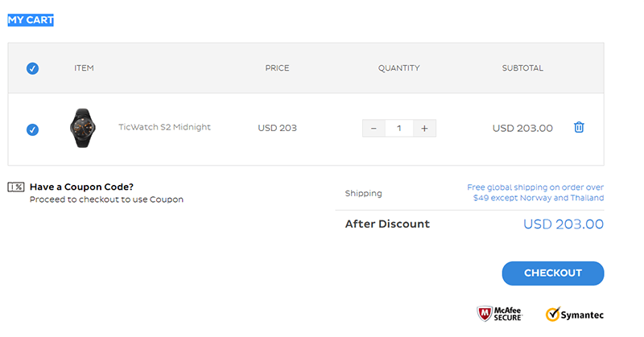Click the USD 203 unit price
Image resolution: width=644 pixels, height=337 pixels.
(x=277, y=128)
